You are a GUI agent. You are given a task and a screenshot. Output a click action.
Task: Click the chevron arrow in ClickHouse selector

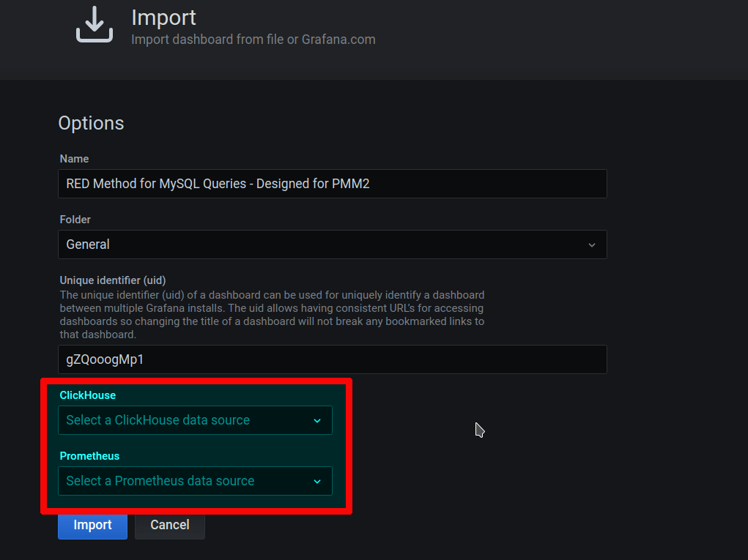[x=317, y=420]
